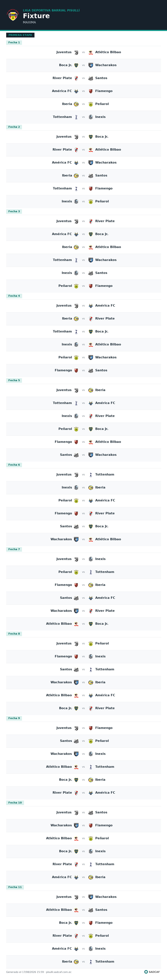Open Flamengo team name in Fecha 9 Juventus match
167x980 pixels.
(x=104, y=728)
